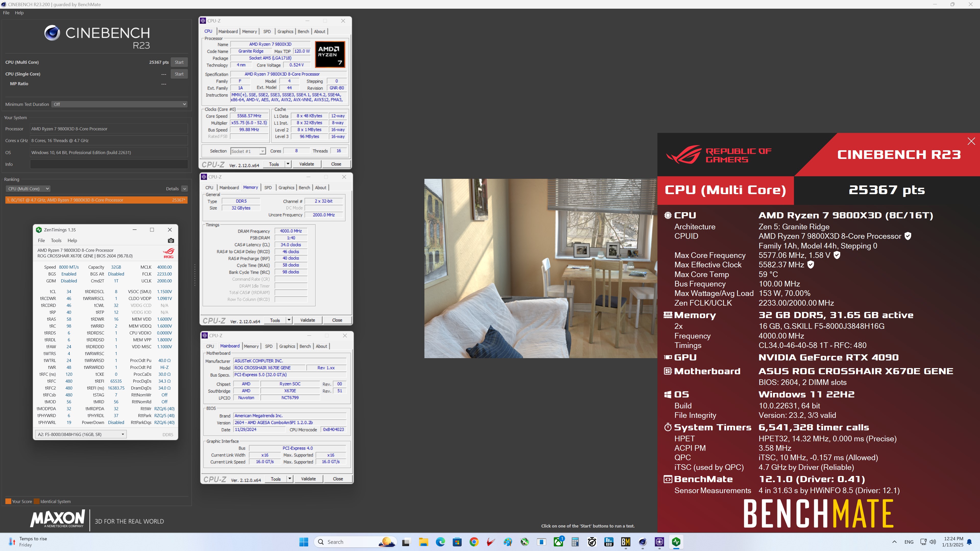
Task: Click Validate in CPU-Z CPU window
Action: 307,164
